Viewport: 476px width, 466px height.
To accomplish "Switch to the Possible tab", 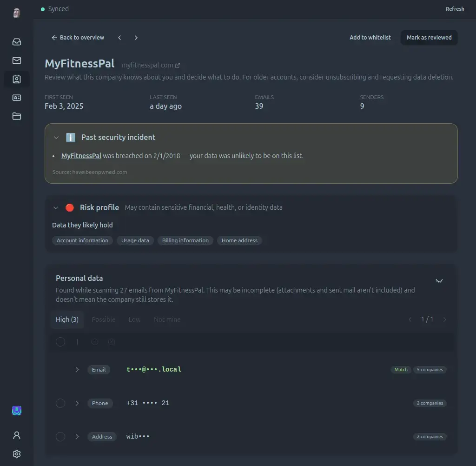I will pyautogui.click(x=104, y=320).
